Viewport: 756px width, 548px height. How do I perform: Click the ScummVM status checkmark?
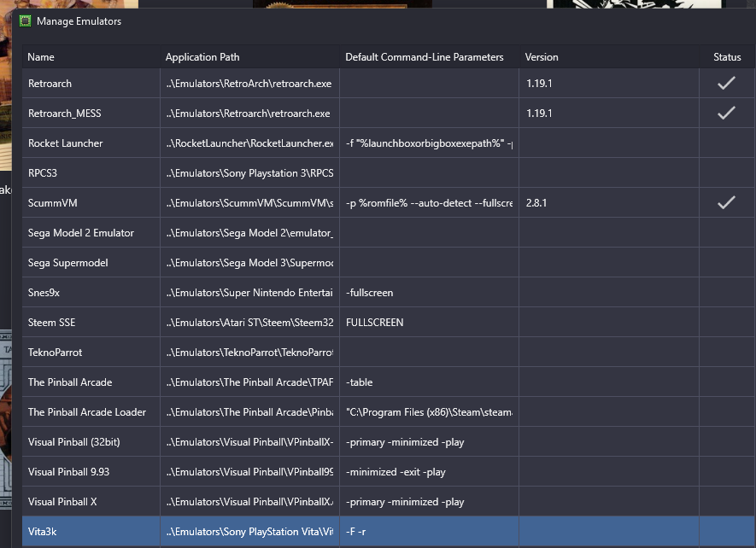(x=726, y=203)
